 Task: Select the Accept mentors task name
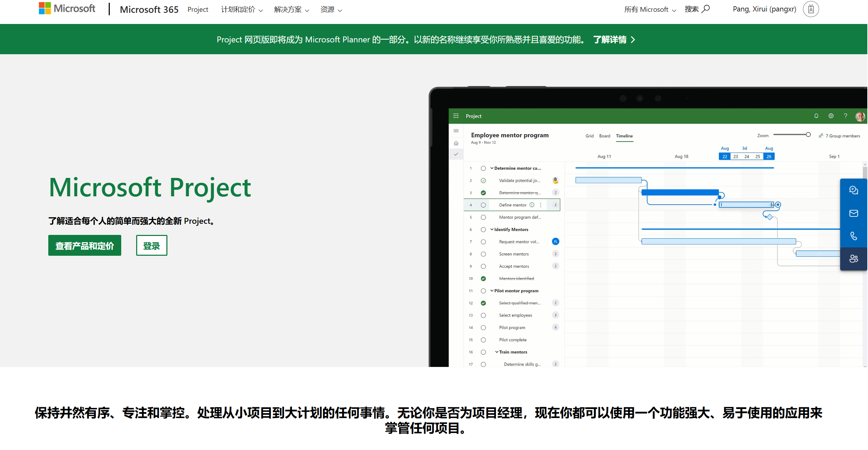click(514, 266)
